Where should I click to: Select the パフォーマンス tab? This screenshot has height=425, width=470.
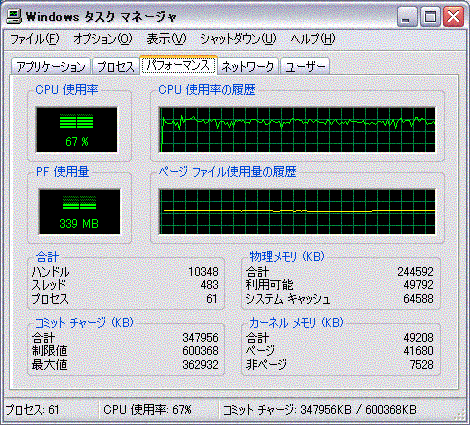tap(178, 65)
